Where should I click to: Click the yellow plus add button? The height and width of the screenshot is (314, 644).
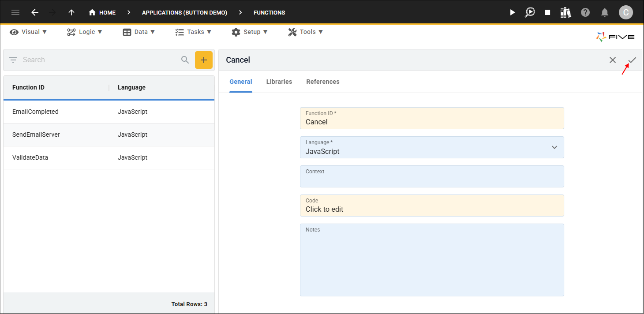204,60
